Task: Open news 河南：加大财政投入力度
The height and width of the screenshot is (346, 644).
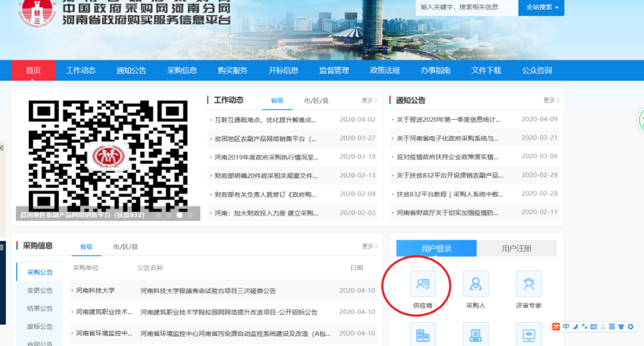Action: point(267,212)
